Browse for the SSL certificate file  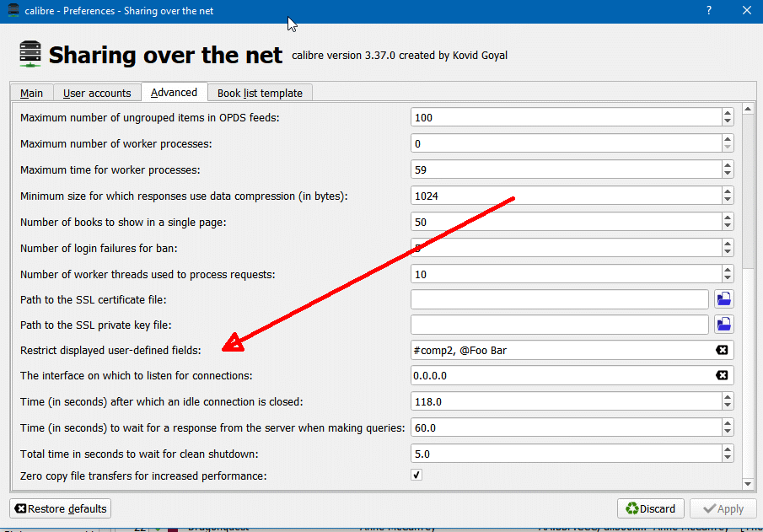pos(723,298)
